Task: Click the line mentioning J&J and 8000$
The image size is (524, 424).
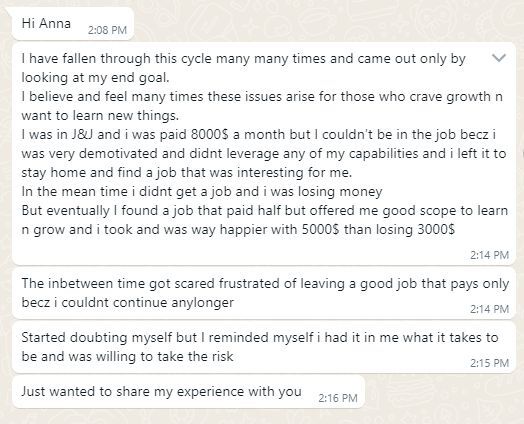Action: tap(258, 135)
